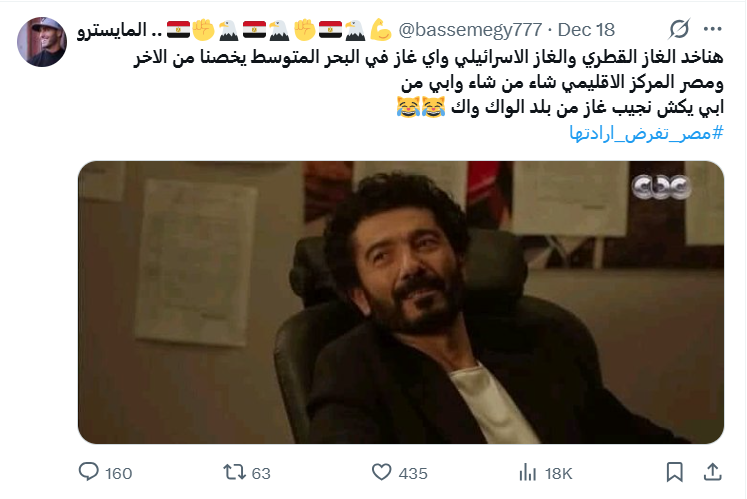This screenshot has height=499, width=747.
Task: Click the CBC logo watermark in image
Action: click(x=661, y=187)
